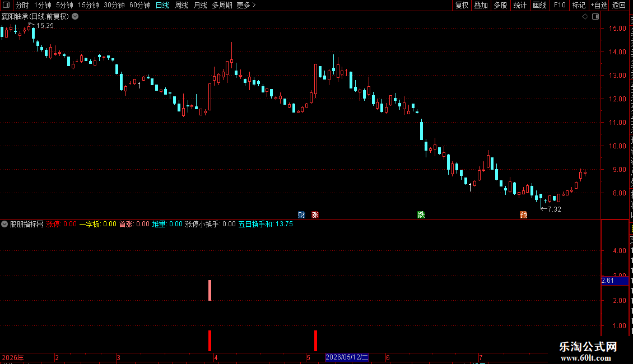633x364 pixels.
Task: Switch to 分时 intraday view
Action: (22, 5)
